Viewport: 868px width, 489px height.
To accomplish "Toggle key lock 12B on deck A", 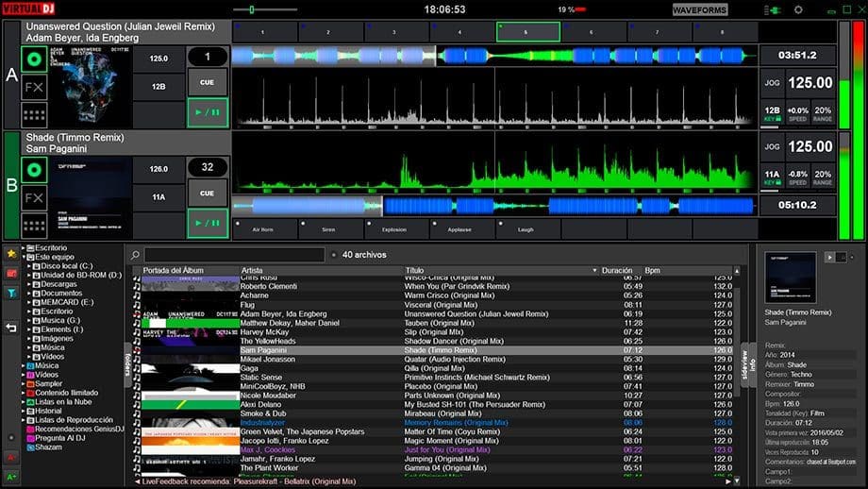I will [x=772, y=113].
